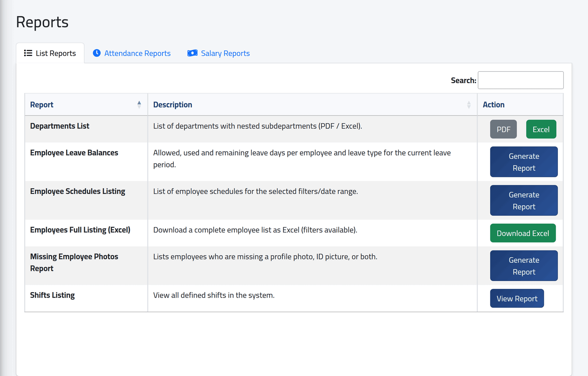Open the Salary Reports tab

pos(218,53)
